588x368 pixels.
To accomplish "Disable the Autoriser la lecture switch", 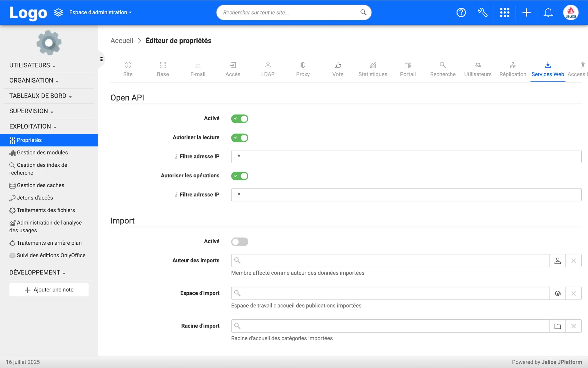I will pyautogui.click(x=239, y=138).
